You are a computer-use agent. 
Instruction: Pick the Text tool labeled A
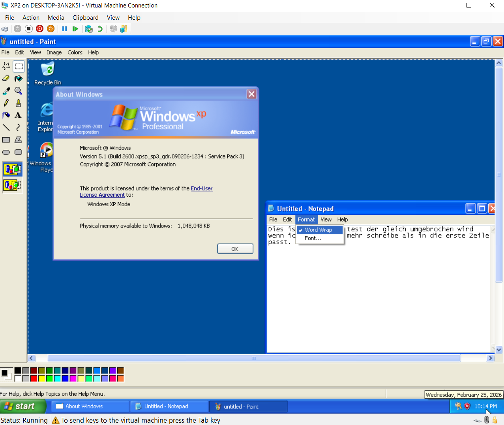coord(19,115)
